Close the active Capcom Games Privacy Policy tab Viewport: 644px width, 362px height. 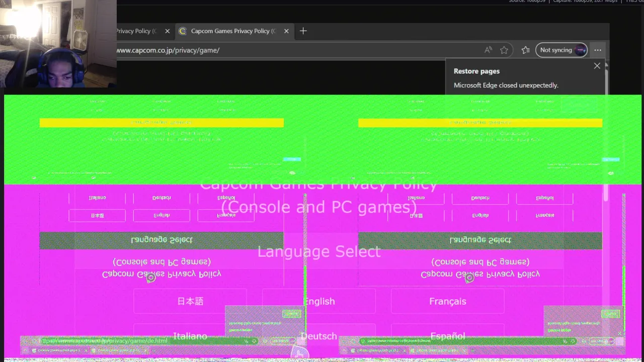coord(286,31)
